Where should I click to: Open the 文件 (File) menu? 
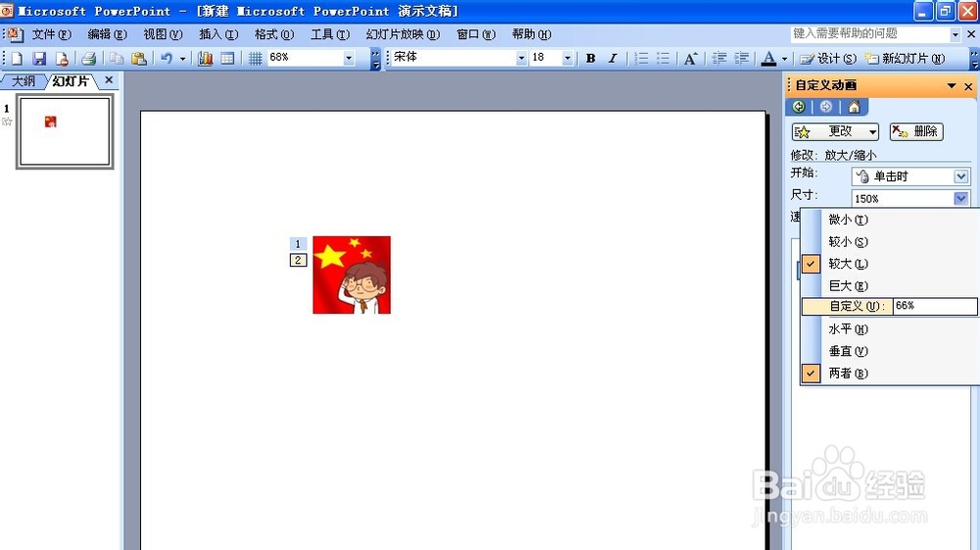tap(52, 34)
